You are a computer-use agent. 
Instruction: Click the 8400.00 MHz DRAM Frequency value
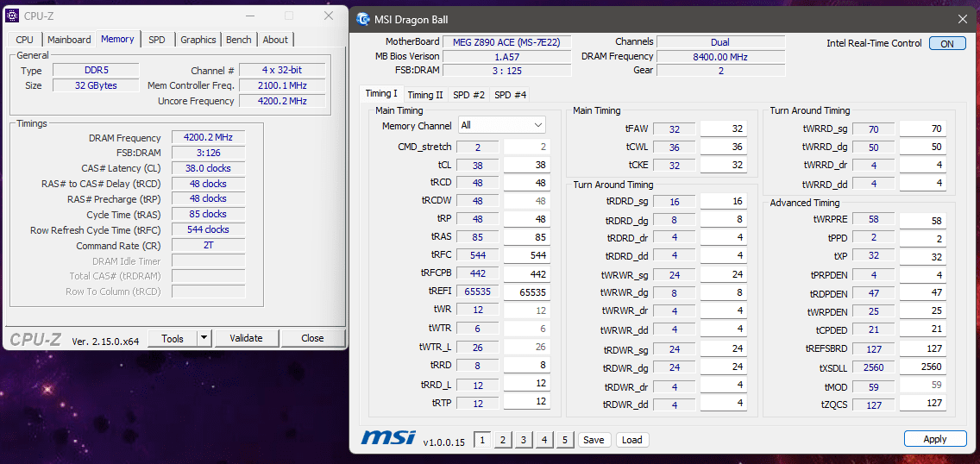click(720, 56)
